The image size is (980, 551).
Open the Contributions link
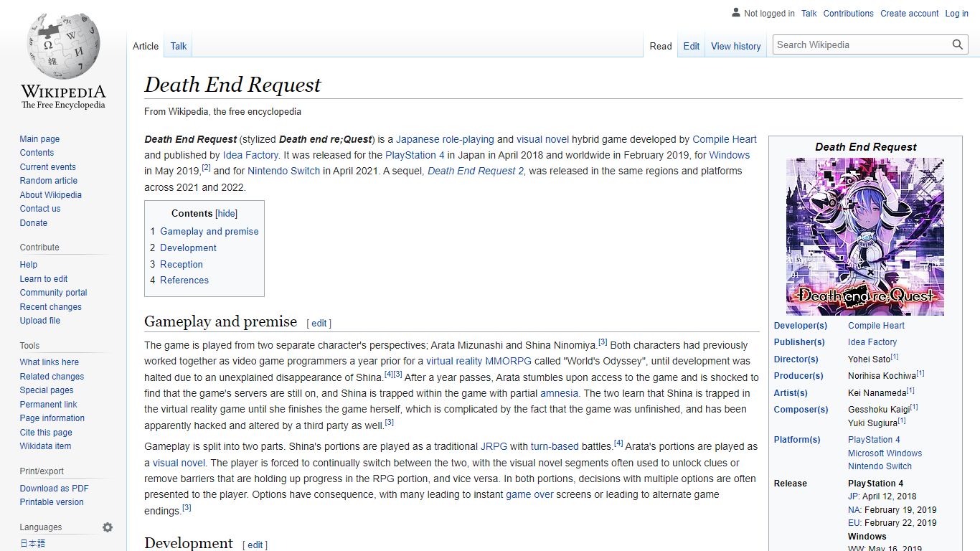pyautogui.click(x=849, y=14)
